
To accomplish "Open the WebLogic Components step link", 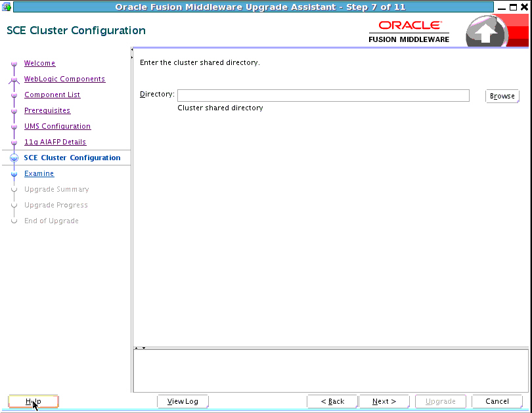I will (x=65, y=79).
